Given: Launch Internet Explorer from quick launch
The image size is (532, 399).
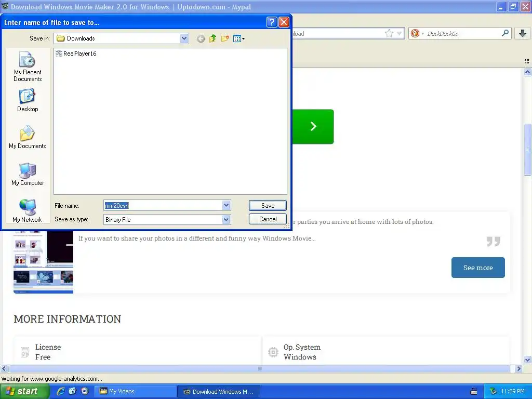Looking at the screenshot, I should click(60, 391).
